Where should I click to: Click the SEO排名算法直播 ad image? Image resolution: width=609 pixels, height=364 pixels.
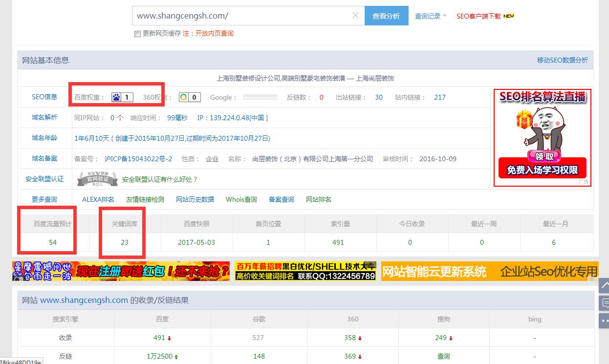[542, 137]
